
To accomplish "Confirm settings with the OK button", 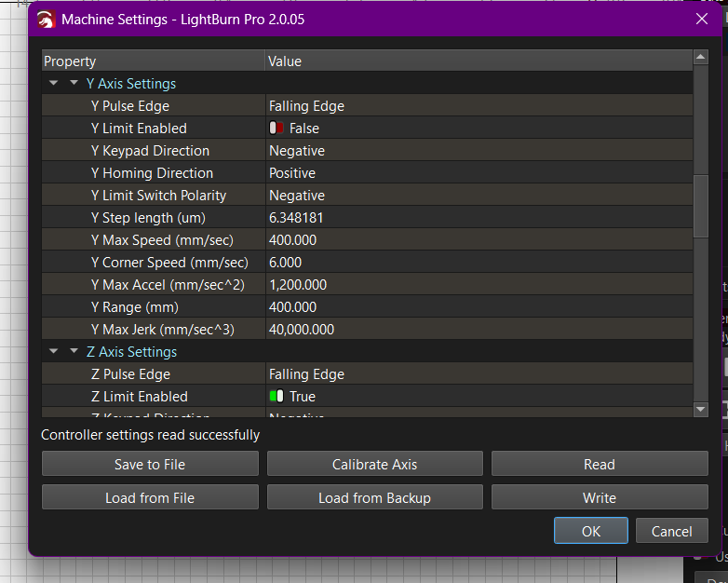I will click(591, 531).
